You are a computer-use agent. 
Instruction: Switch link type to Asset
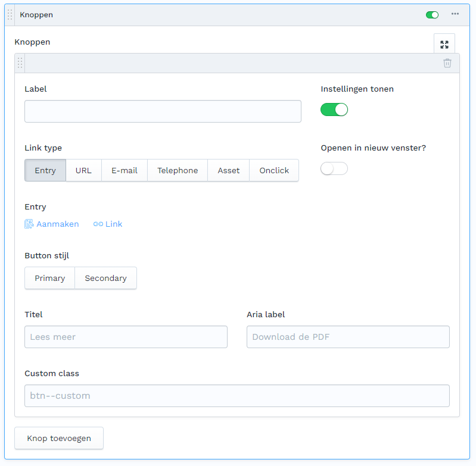pyautogui.click(x=228, y=170)
